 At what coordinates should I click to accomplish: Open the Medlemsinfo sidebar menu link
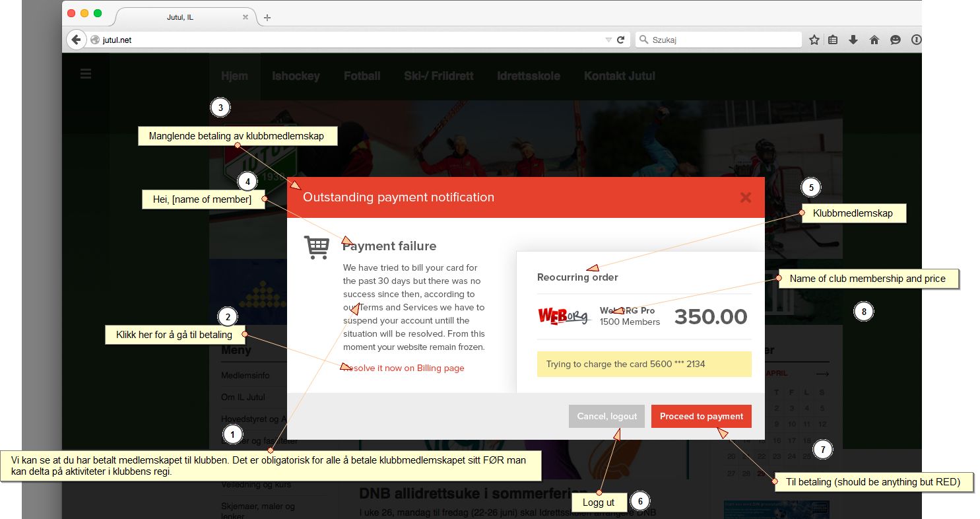coord(245,376)
